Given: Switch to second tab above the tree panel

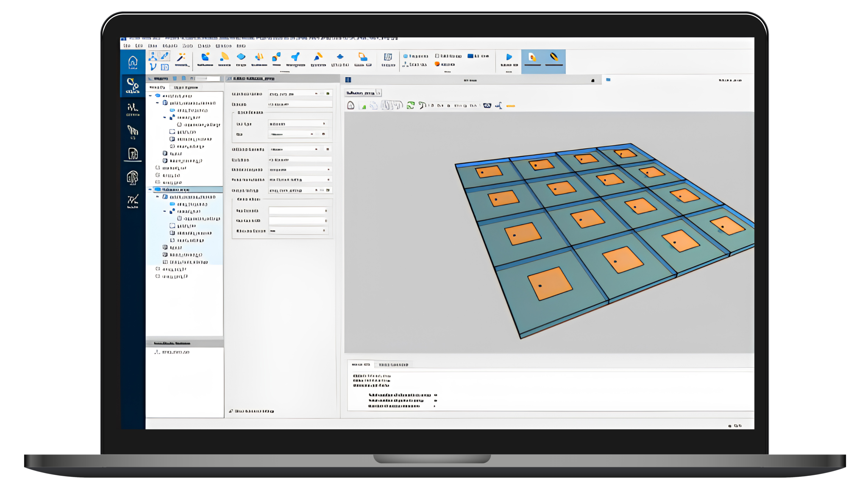Looking at the screenshot, I should 186,87.
